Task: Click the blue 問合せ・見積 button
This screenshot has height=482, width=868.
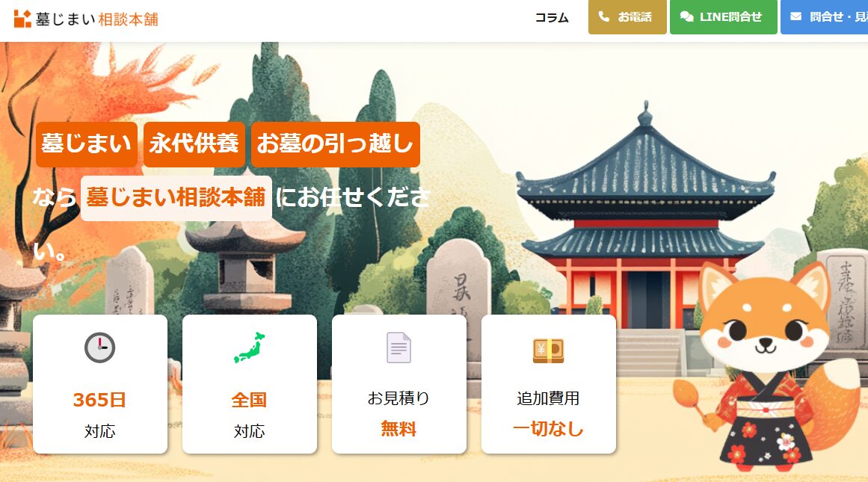Action: [x=825, y=17]
